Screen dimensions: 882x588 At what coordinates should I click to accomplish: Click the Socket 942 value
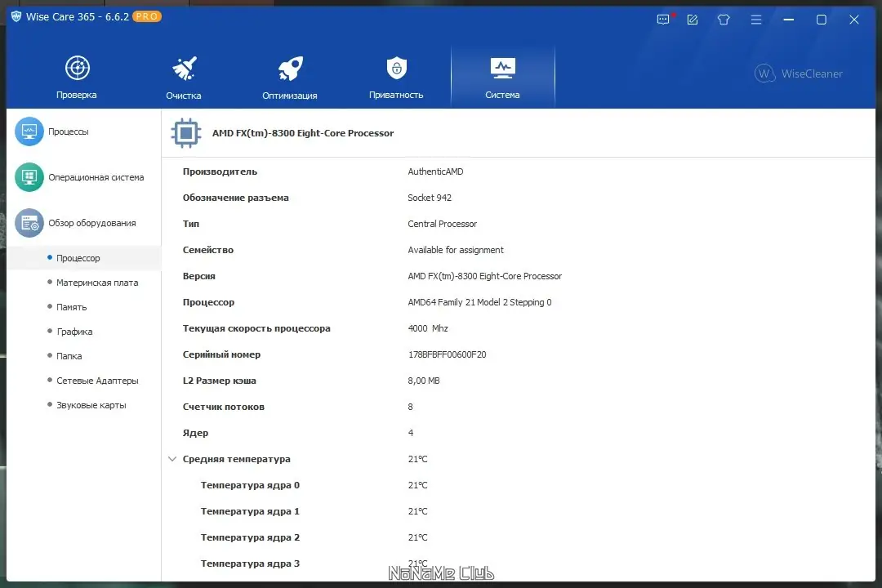[x=430, y=198]
